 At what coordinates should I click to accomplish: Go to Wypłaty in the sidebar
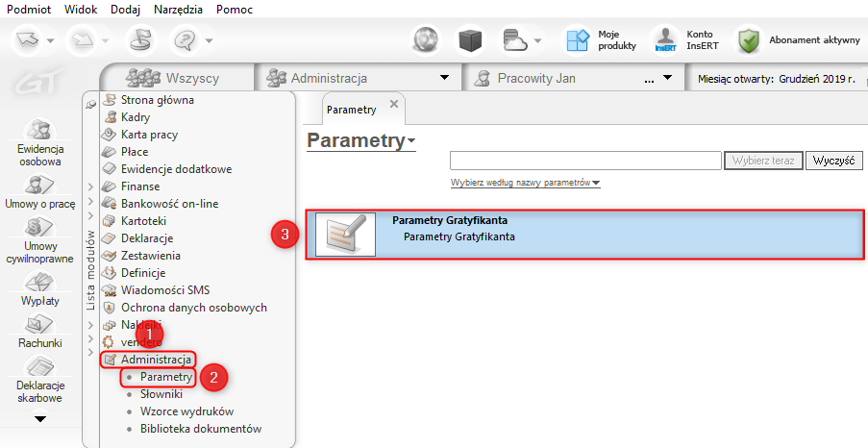tap(40, 283)
